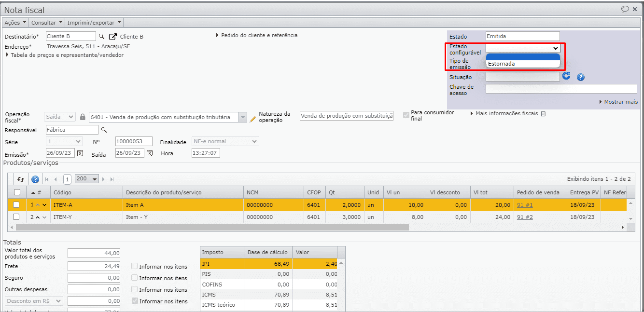Open sales order link 91 #1

pos(525,205)
